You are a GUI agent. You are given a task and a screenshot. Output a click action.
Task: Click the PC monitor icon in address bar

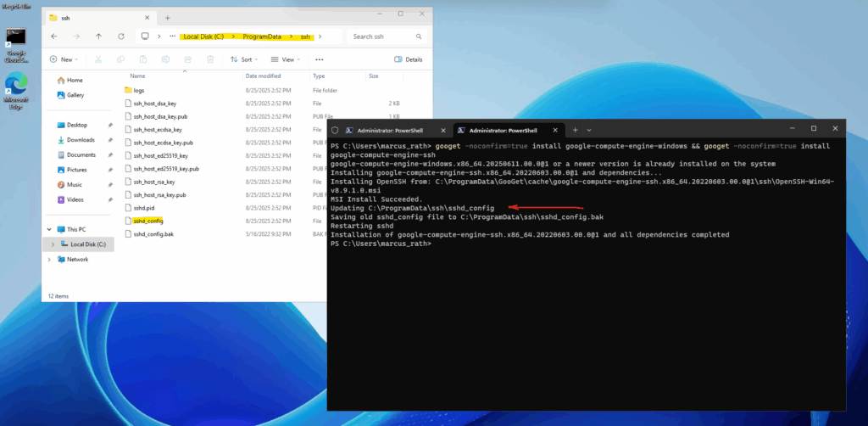tap(145, 36)
